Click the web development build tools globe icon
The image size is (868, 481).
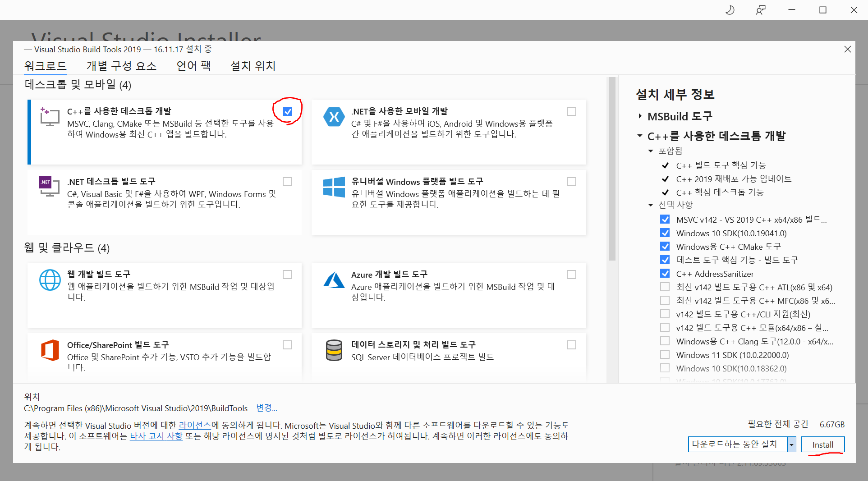[x=50, y=280]
